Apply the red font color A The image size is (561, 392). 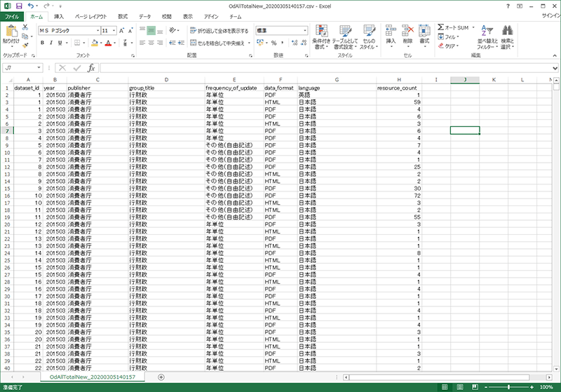point(109,43)
